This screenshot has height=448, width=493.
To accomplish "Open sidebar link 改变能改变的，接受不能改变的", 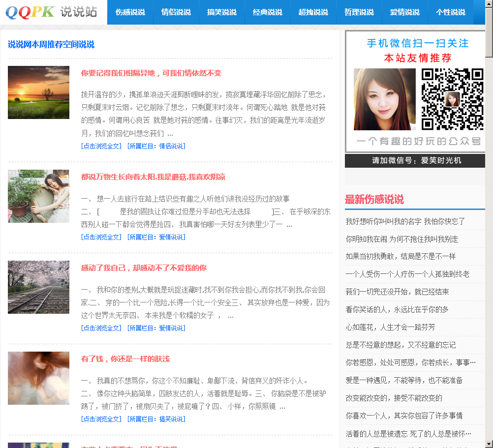I will click(394, 398).
